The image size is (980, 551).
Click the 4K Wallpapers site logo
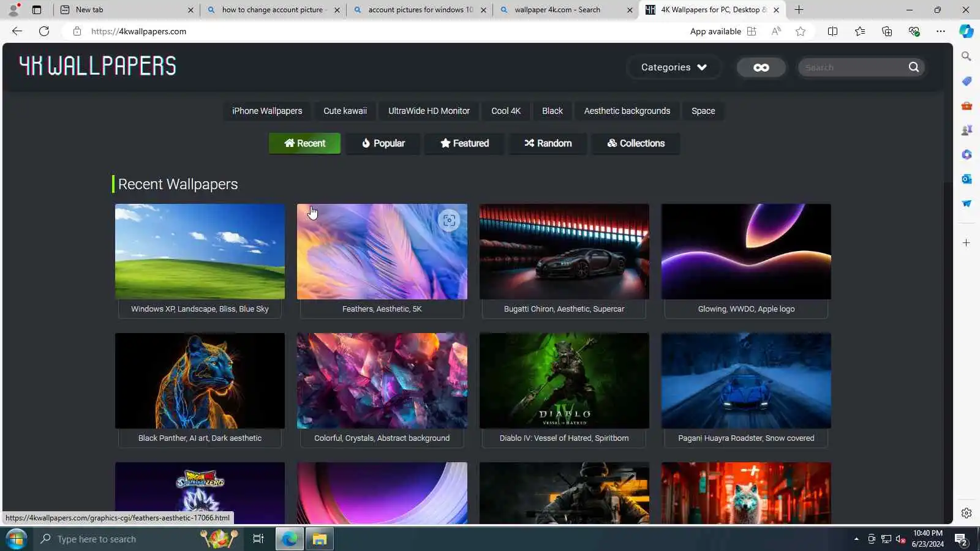pos(97,66)
